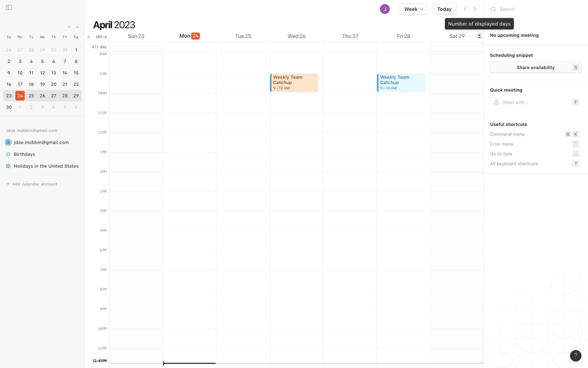Go to previous week arrow

pyautogui.click(x=465, y=9)
